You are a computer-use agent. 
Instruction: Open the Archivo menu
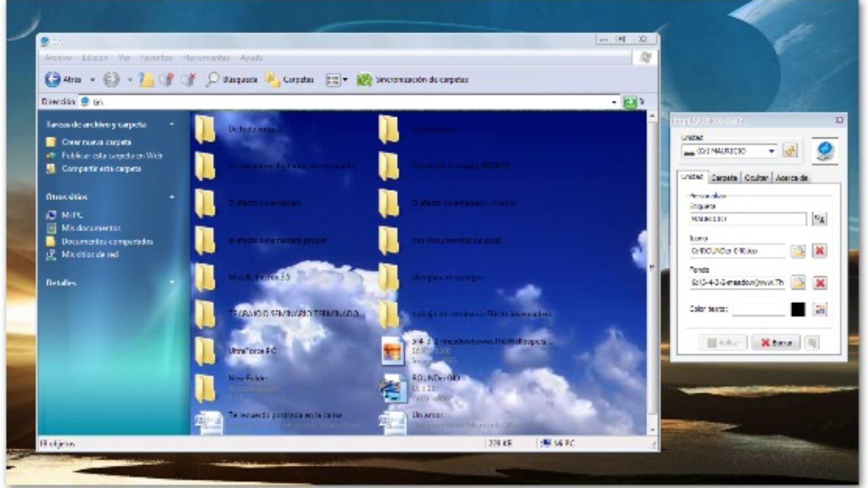[58, 58]
